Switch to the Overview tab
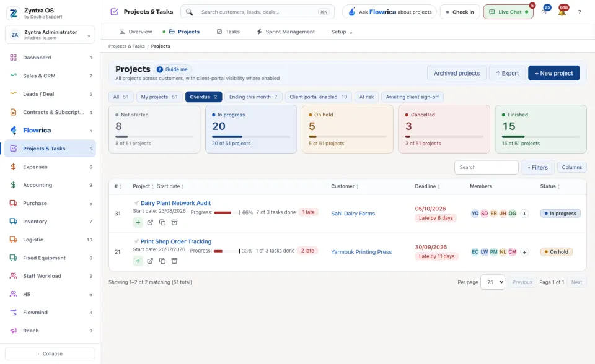Image resolution: width=595 pixels, height=364 pixels. [136, 32]
